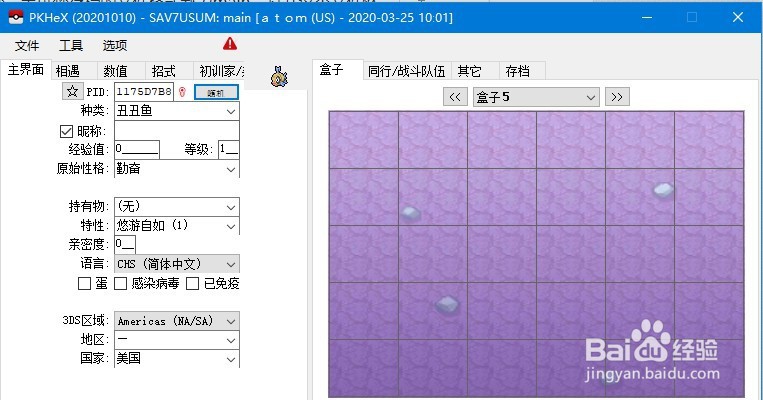Click the 3DS区域: label text
The width and height of the screenshot is (763, 400).
pos(85,321)
